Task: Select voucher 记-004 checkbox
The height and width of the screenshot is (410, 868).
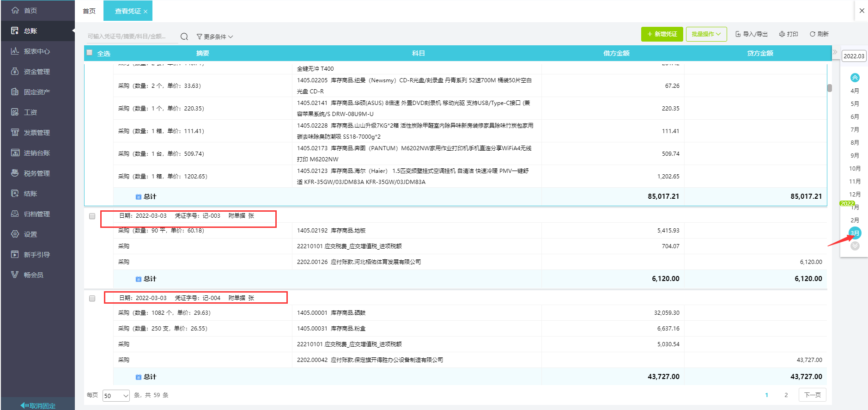Action: pos(92,298)
